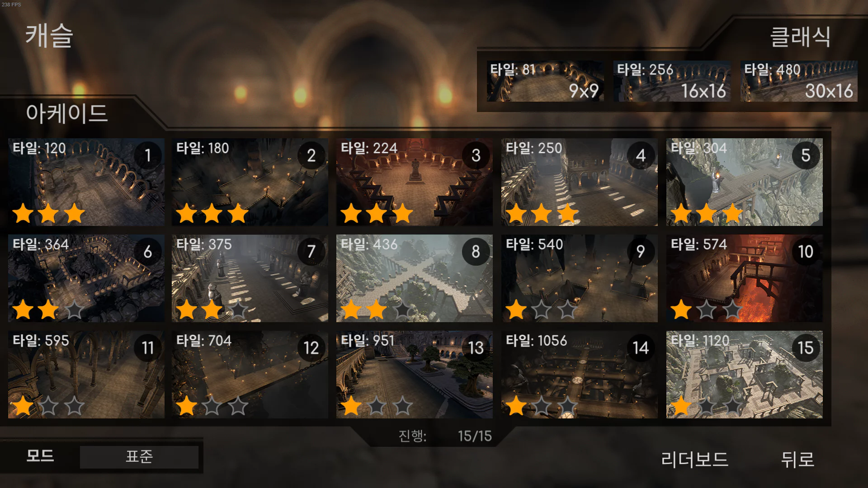Image resolution: width=868 pixels, height=488 pixels.
Task: Open the 리더보드 leaderboard
Action: pyautogui.click(x=694, y=460)
